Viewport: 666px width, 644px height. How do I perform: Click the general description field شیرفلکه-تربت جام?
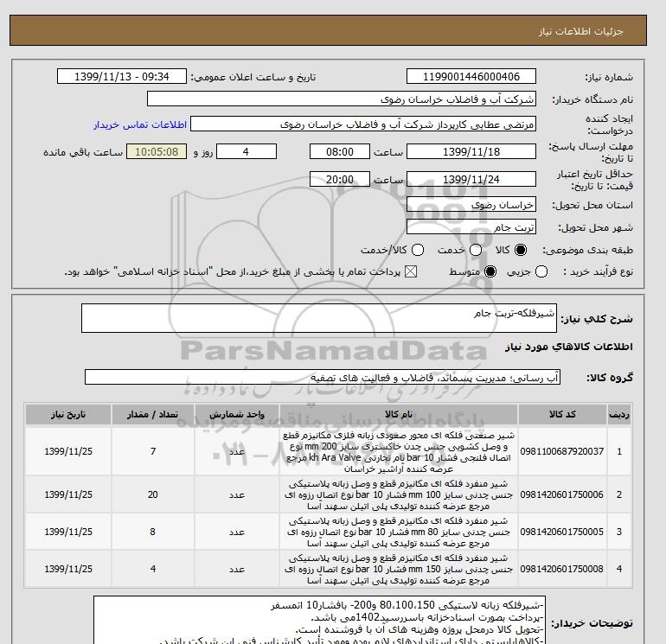click(319, 318)
